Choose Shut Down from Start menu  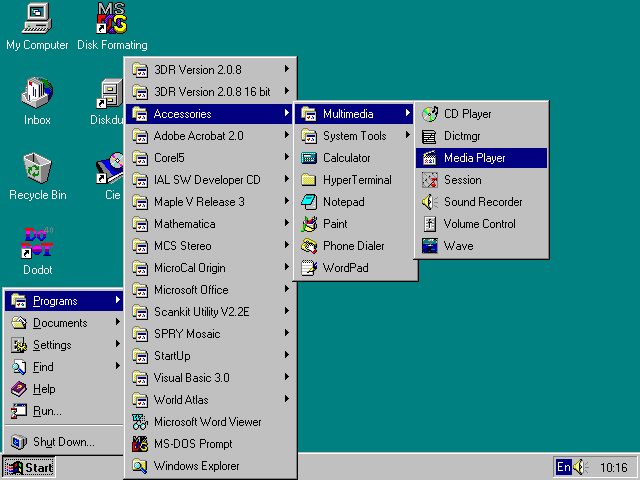tap(63, 442)
